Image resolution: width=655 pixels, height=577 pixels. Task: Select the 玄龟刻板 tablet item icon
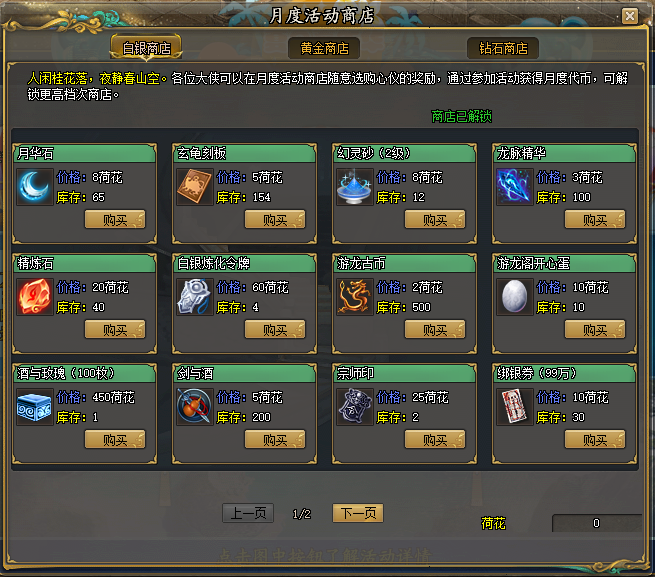[x=195, y=187]
